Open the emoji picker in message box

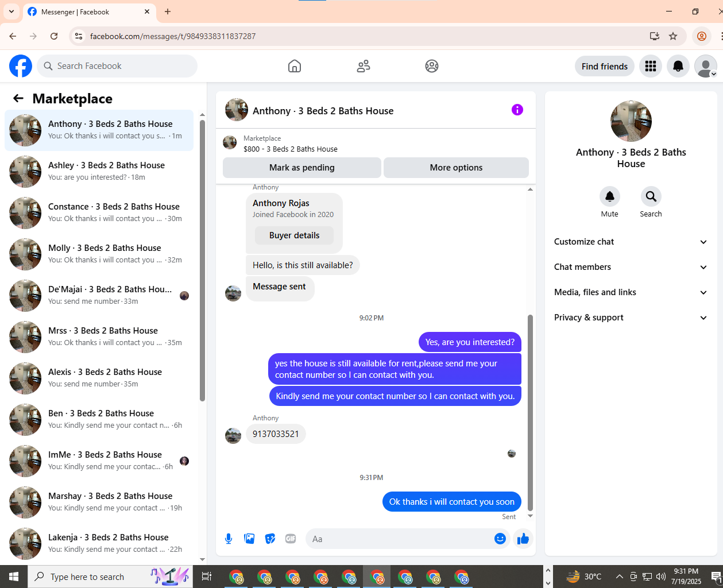click(500, 539)
